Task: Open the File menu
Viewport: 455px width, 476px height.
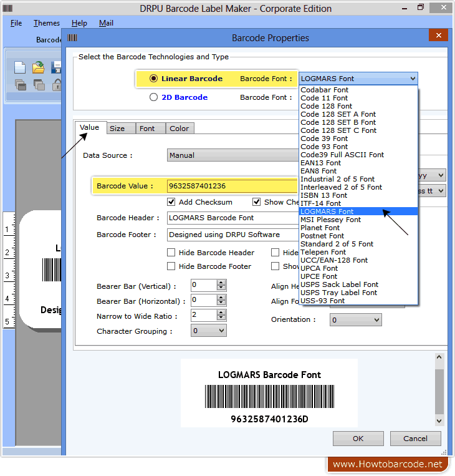Action: [16, 23]
